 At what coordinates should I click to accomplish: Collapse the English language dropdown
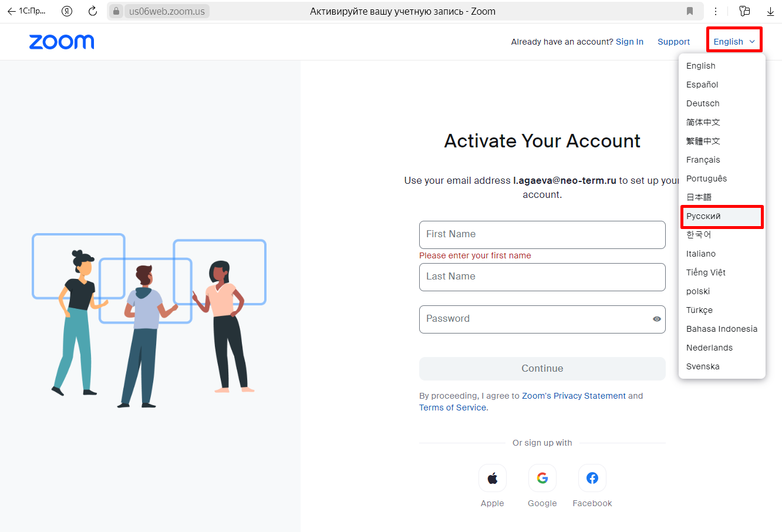pos(734,42)
